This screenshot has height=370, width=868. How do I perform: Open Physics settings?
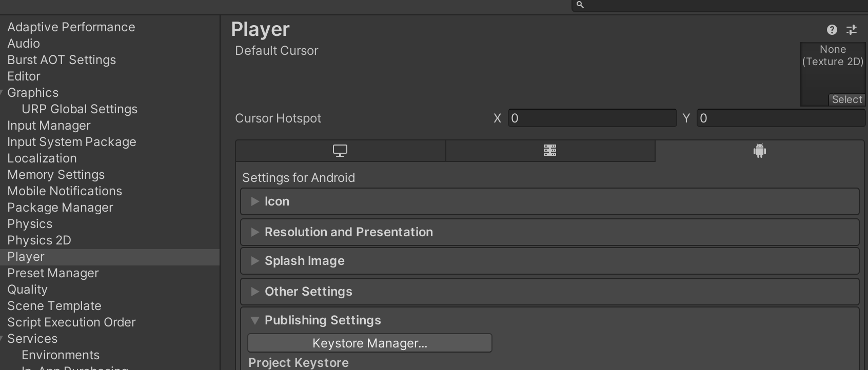[30, 224]
